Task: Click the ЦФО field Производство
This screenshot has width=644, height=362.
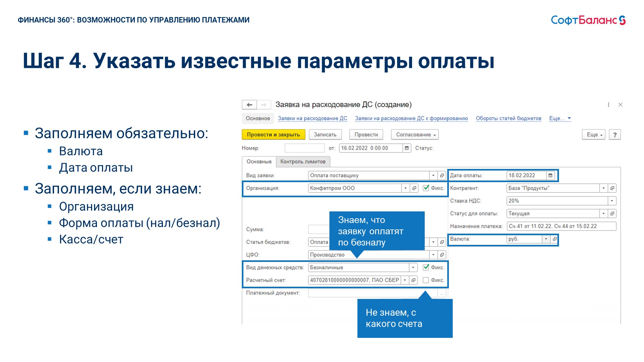Action: tap(369, 255)
